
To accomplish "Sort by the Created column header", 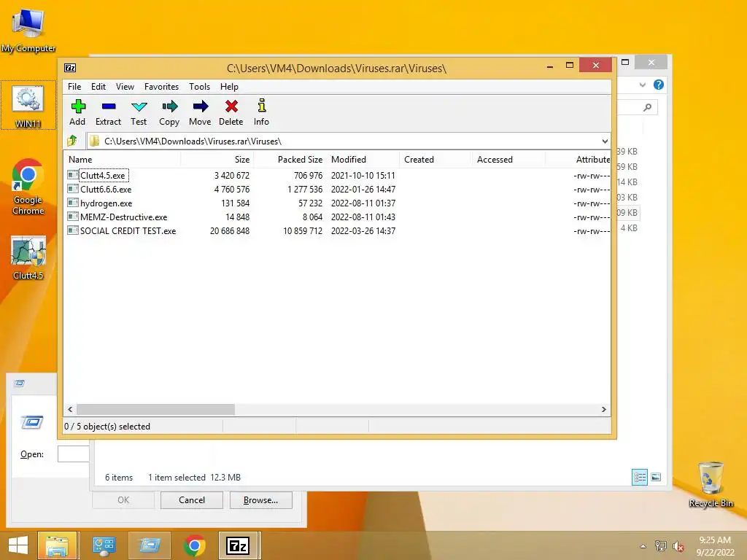I will tap(436, 160).
